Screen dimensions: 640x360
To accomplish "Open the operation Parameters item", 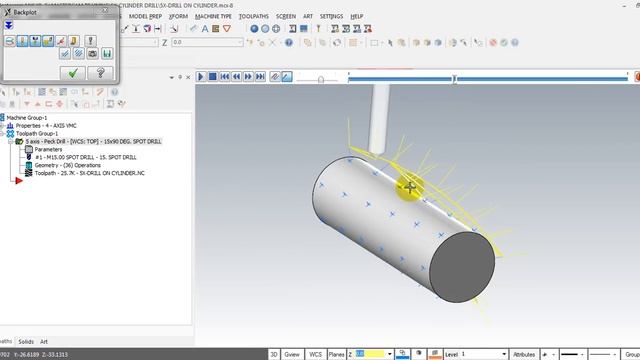I will [48, 149].
